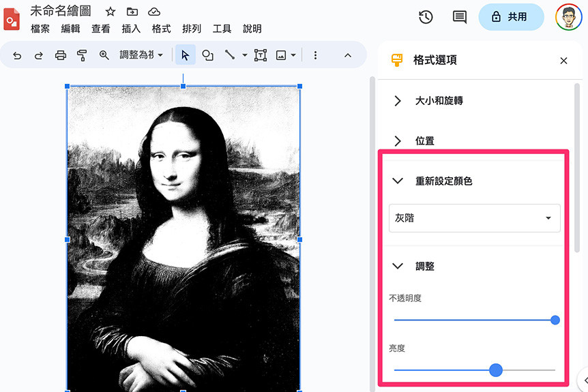Open the image dropdown arrow
The height and width of the screenshot is (392, 588).
tap(293, 55)
